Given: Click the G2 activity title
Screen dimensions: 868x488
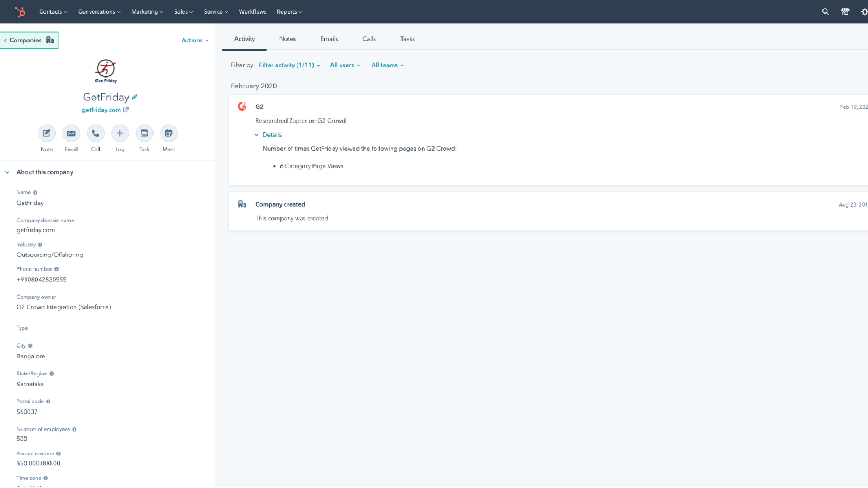Looking at the screenshot, I should click(x=259, y=107).
